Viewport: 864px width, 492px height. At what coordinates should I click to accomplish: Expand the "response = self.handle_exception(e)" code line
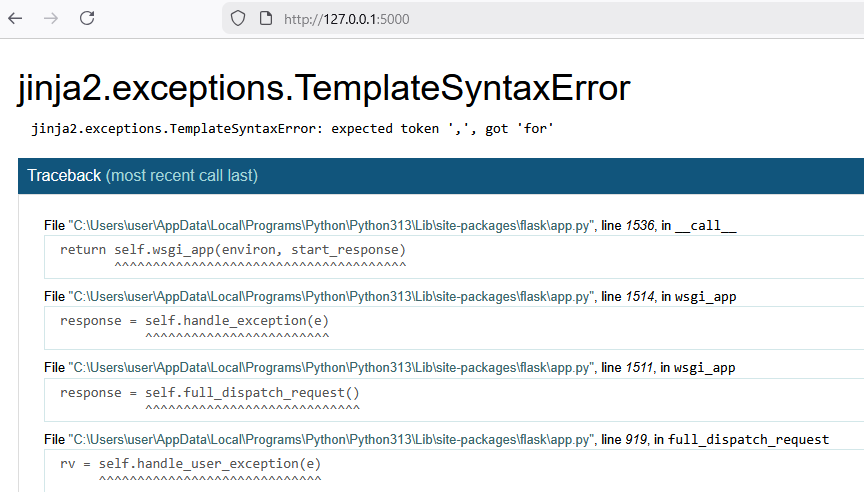point(194,321)
